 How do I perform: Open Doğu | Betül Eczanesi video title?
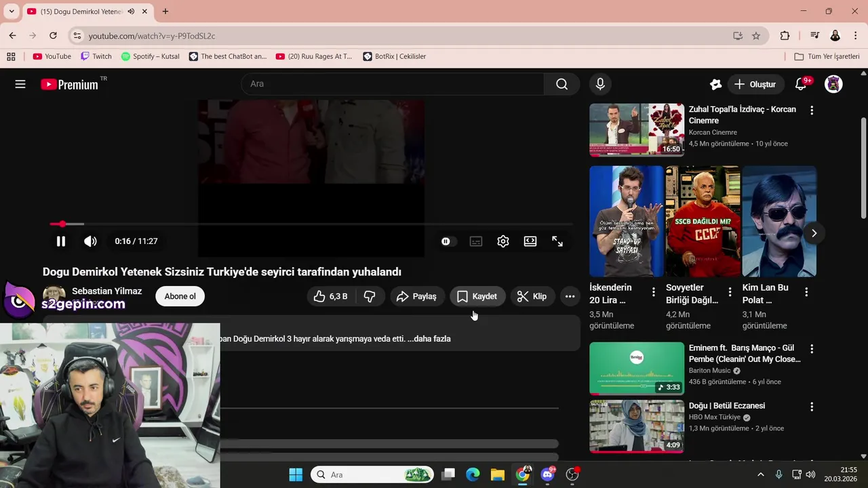tap(726, 406)
